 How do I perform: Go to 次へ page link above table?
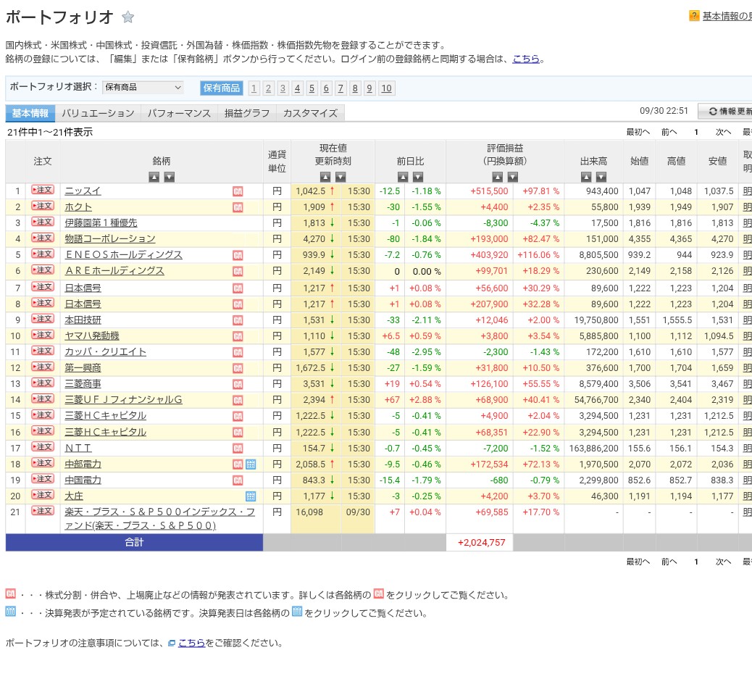pyautogui.click(x=723, y=132)
